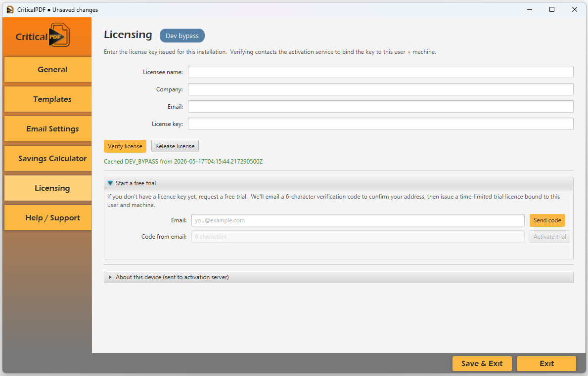Maximize the CriticalPDF window
Screen dimensions: 588x376
(x=551, y=10)
